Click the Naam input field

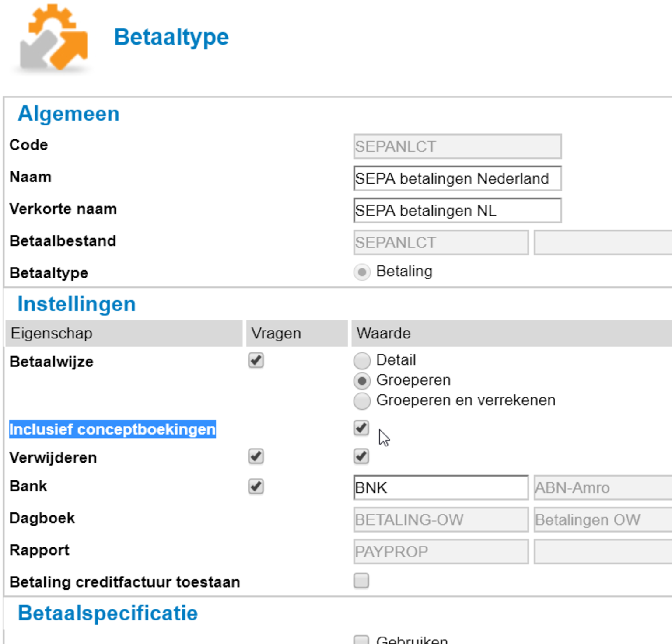pyautogui.click(x=457, y=179)
